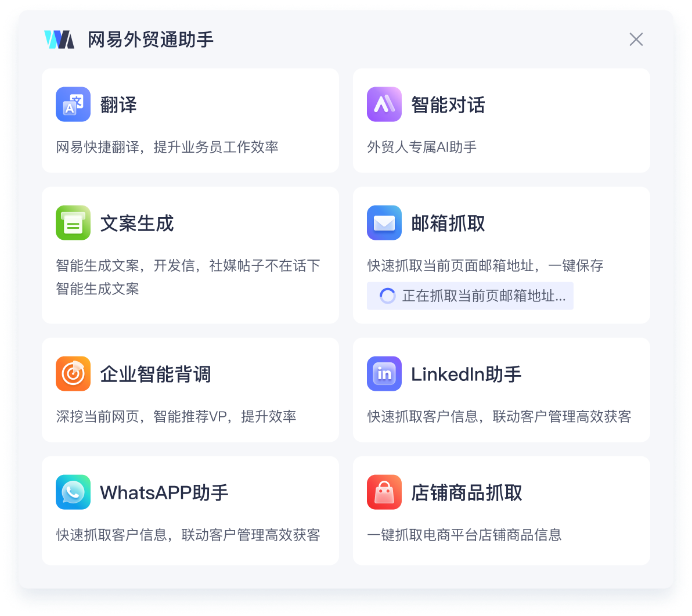Click the red shopping bag store icon

coord(384,492)
